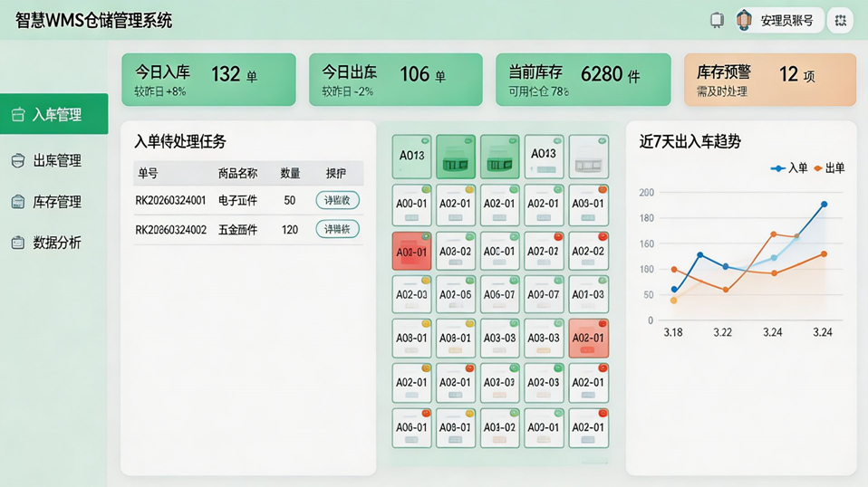Open the orange 库存预警 warning card
Image resolution: width=868 pixels, height=487 pixels.
[x=770, y=80]
